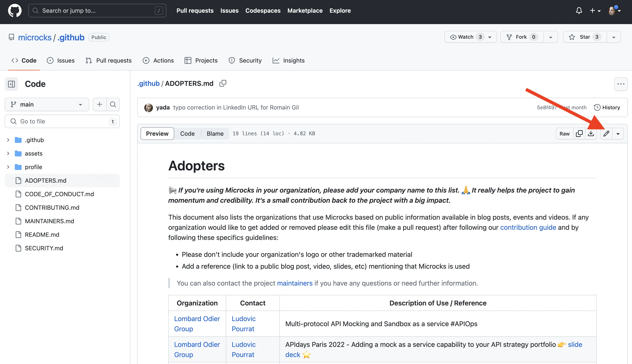
Task: Open file search with magnifying glass icon
Action: 113,104
